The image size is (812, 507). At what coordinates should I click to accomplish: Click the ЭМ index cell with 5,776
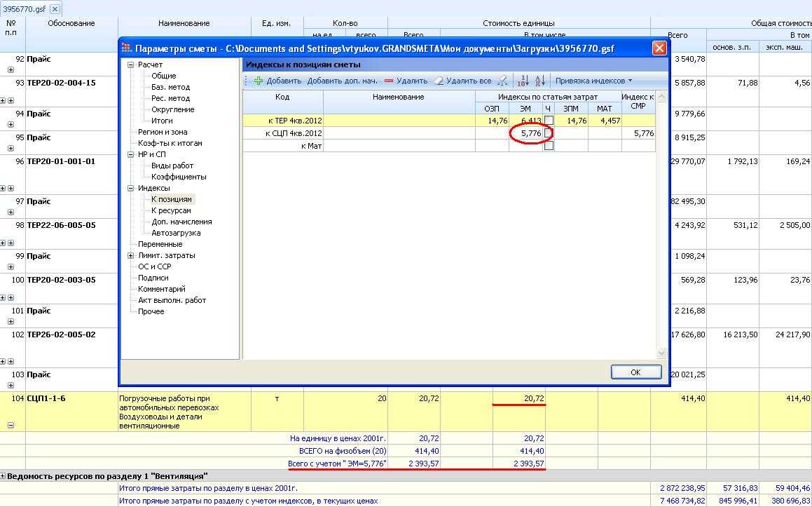[x=525, y=133]
